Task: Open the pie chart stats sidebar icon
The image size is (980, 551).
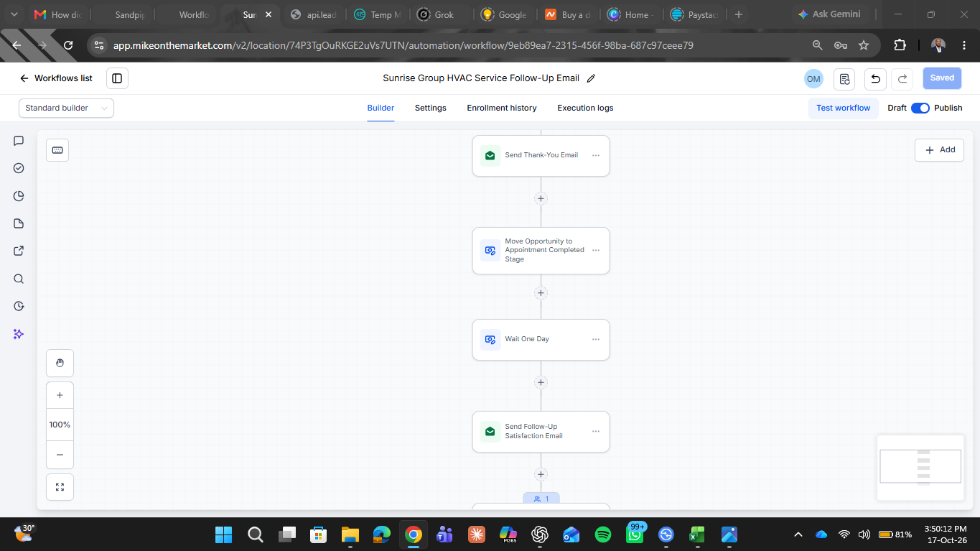Action: tap(19, 196)
